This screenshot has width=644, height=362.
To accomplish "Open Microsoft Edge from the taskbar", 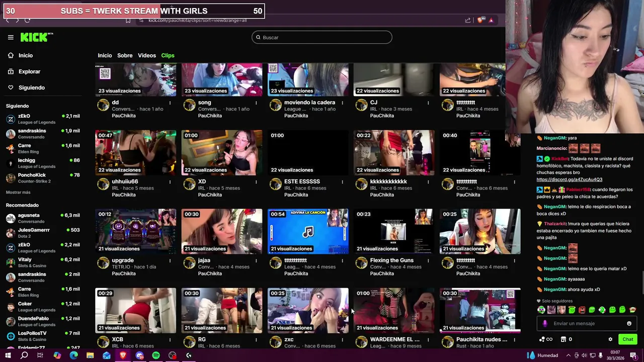I will click(x=73, y=355).
